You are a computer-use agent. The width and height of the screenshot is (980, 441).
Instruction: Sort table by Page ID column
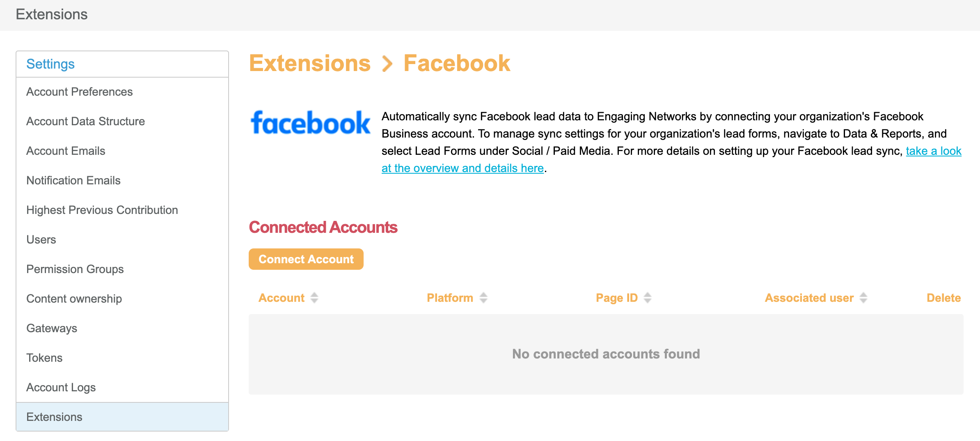pyautogui.click(x=647, y=298)
